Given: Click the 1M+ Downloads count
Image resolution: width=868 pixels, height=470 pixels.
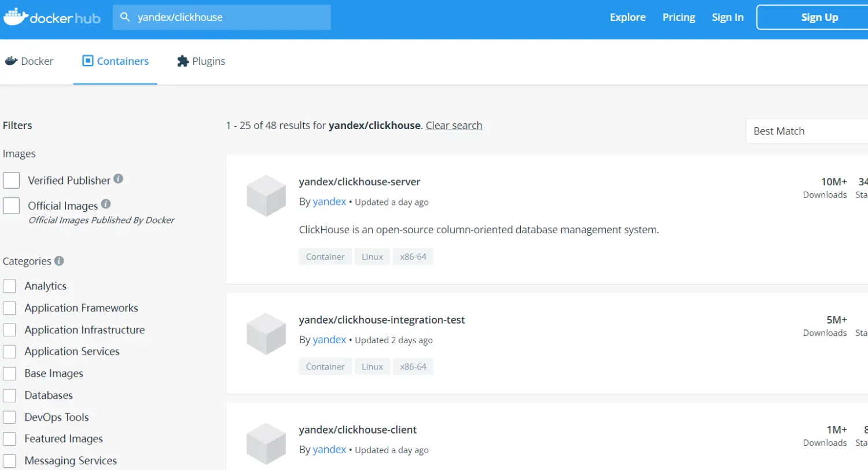Looking at the screenshot, I should (x=825, y=436).
